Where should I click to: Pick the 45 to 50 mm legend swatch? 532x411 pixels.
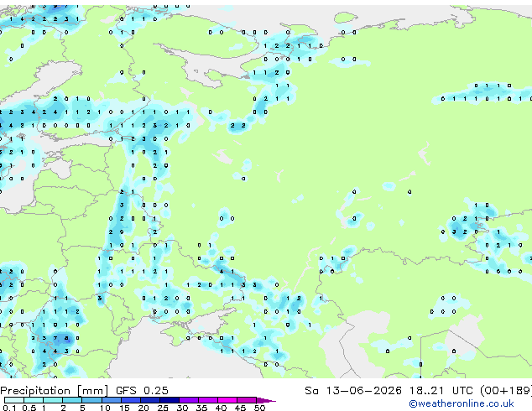coord(247,400)
